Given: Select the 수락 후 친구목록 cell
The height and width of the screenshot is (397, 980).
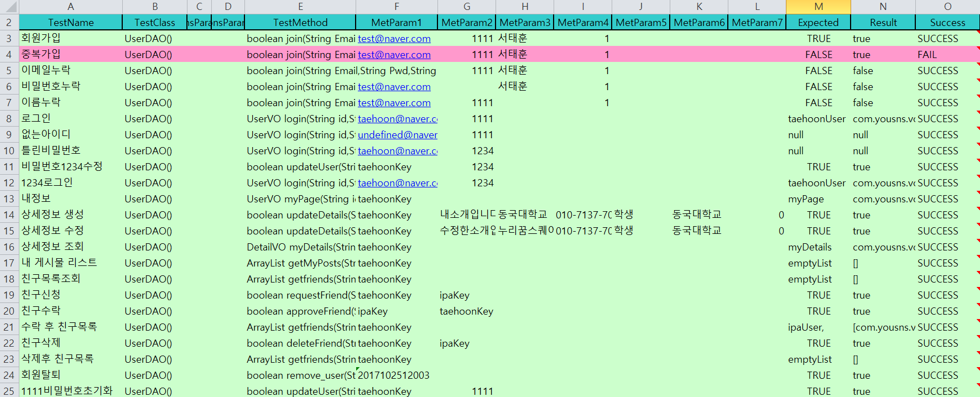Looking at the screenshot, I should (71, 327).
